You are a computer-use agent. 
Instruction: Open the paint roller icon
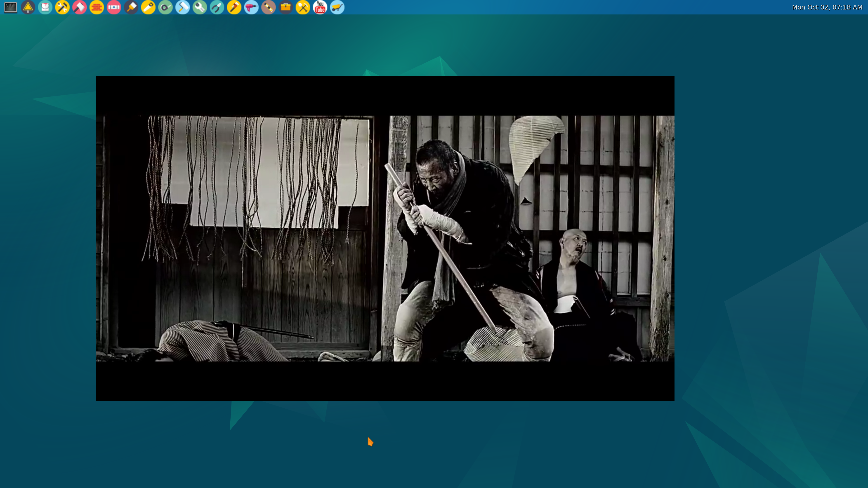coord(183,7)
